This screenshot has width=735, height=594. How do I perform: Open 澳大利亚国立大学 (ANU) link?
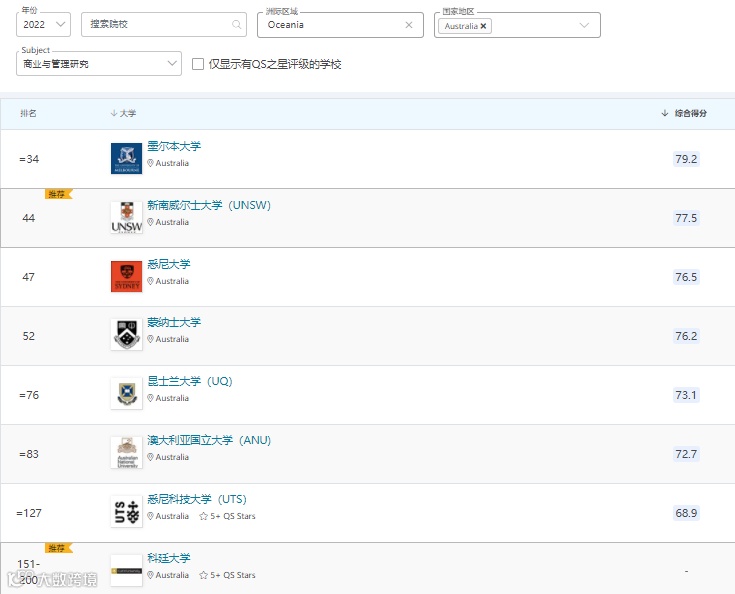click(x=209, y=441)
